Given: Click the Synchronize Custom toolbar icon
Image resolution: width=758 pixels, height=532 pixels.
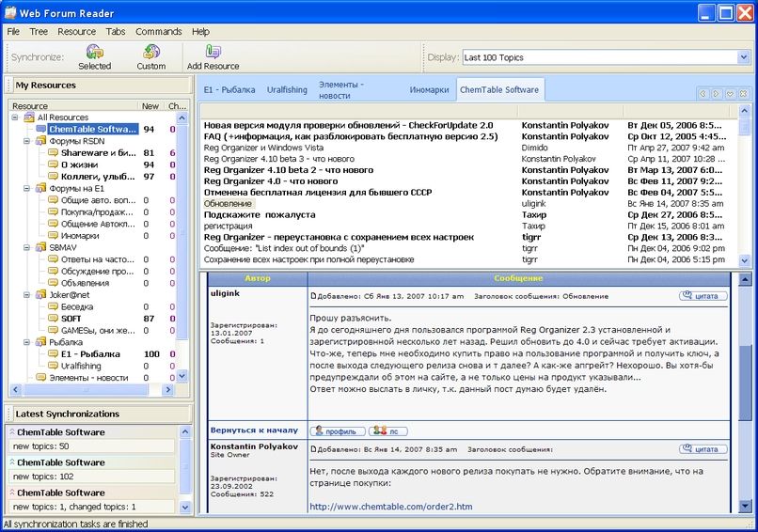Looking at the screenshot, I should coord(150,53).
